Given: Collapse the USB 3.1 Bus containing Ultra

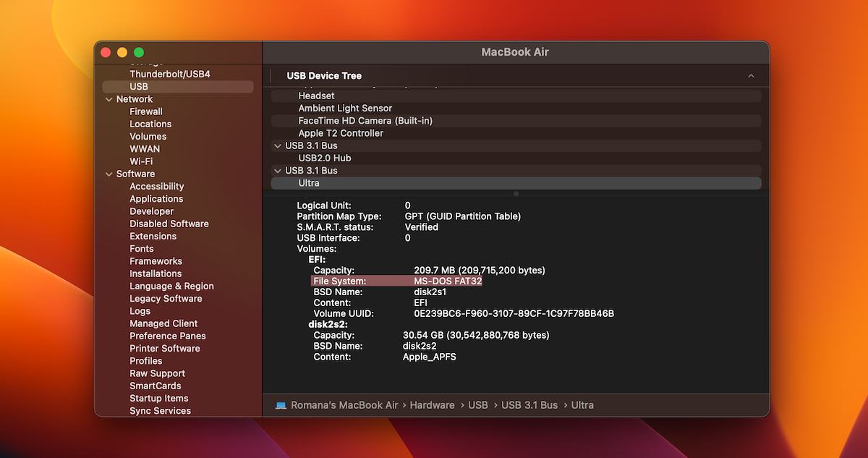Looking at the screenshot, I should (278, 171).
